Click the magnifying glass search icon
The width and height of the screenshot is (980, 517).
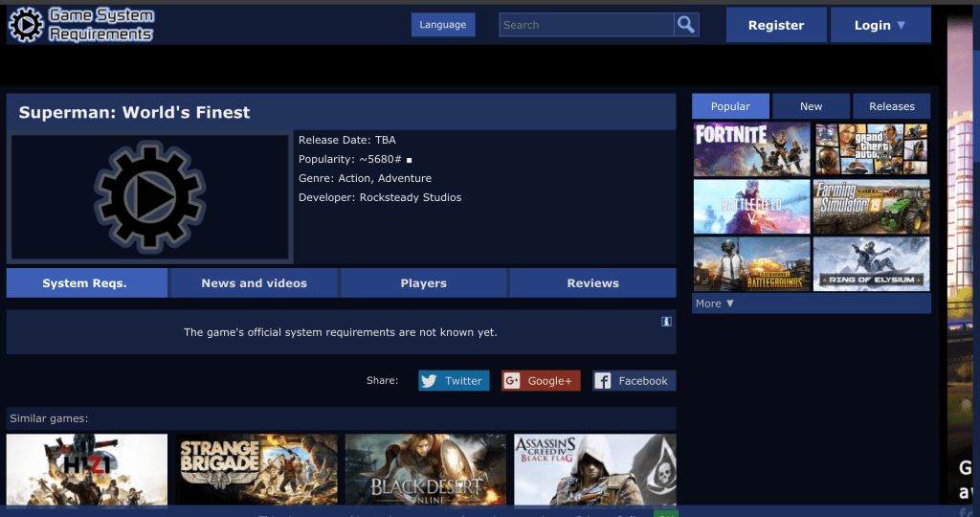[x=686, y=25]
